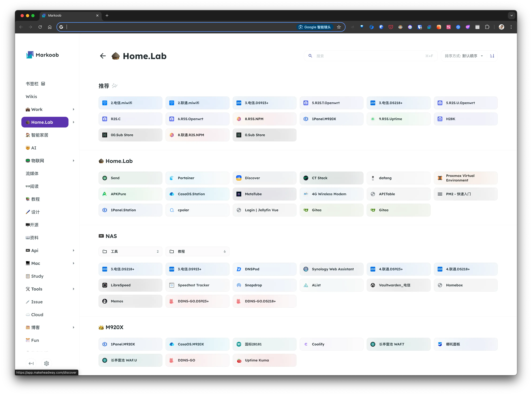Screen dimensions: 532x395
Task: Open the sort order dropdown
Action: 464,56
